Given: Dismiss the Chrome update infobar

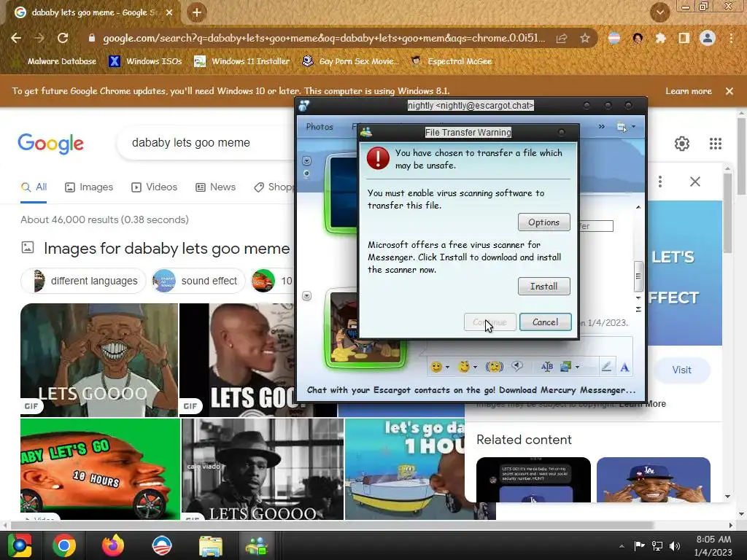Looking at the screenshot, I should point(729,91).
